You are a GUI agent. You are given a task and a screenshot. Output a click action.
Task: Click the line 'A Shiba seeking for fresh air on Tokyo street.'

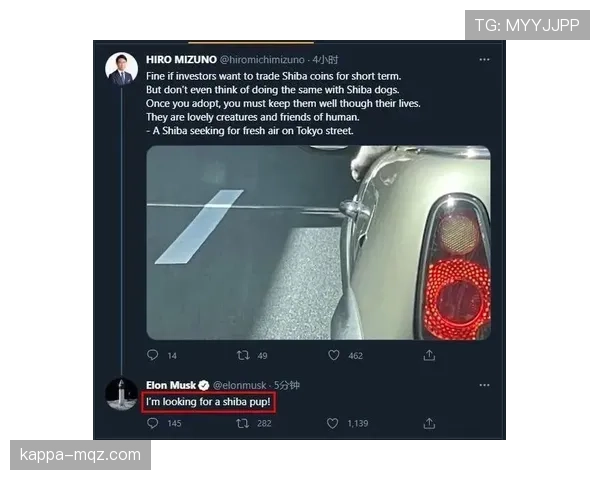pyautogui.click(x=249, y=131)
